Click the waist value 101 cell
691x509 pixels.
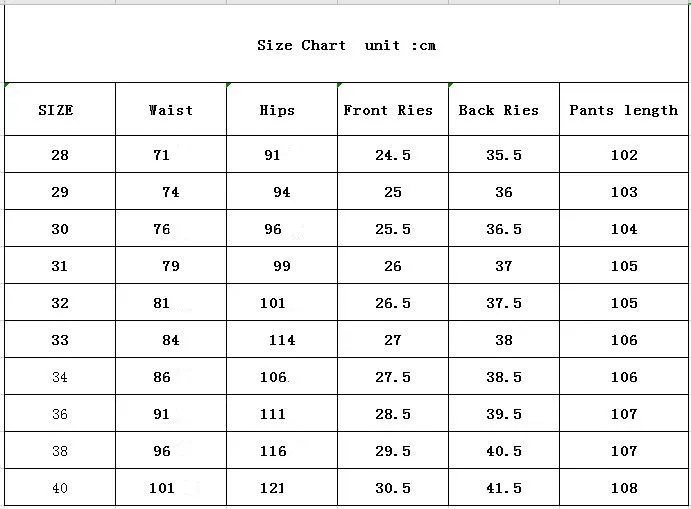(x=171, y=487)
